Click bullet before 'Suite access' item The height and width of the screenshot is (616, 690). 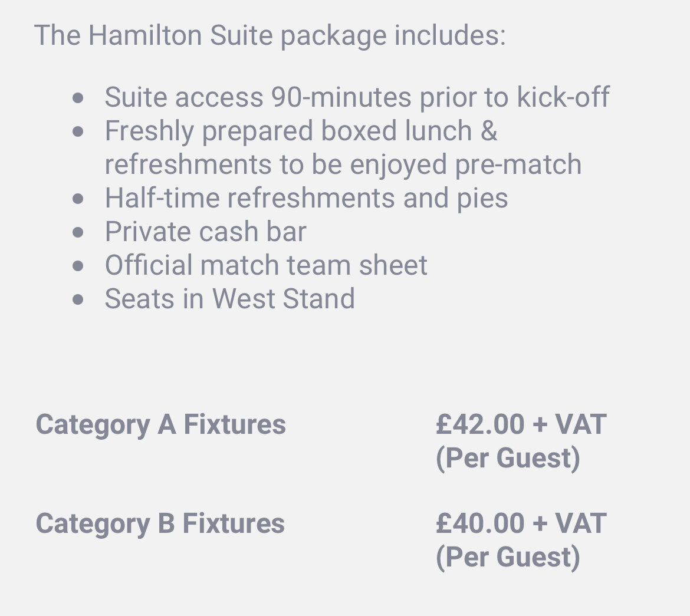(x=78, y=98)
